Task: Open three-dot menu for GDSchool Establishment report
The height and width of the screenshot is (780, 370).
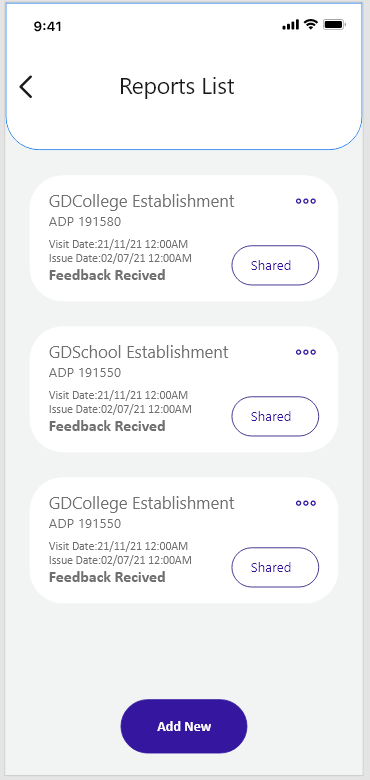Action: (x=306, y=352)
